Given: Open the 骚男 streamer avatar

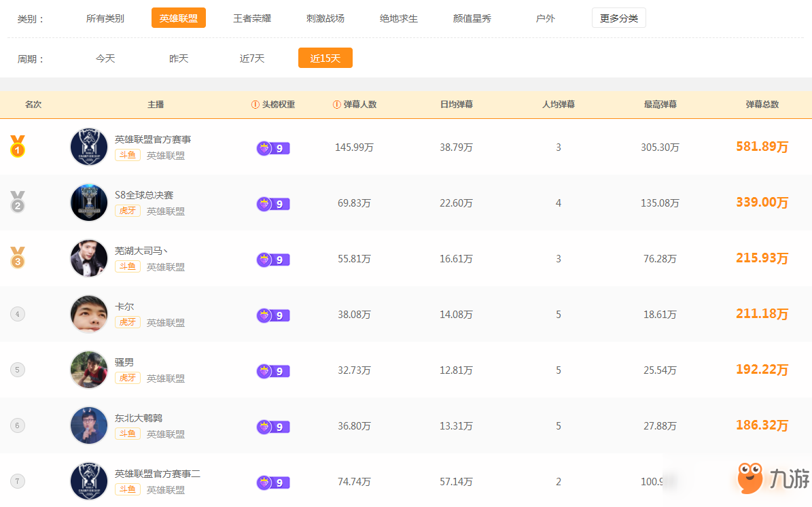Looking at the screenshot, I should pos(89,370).
